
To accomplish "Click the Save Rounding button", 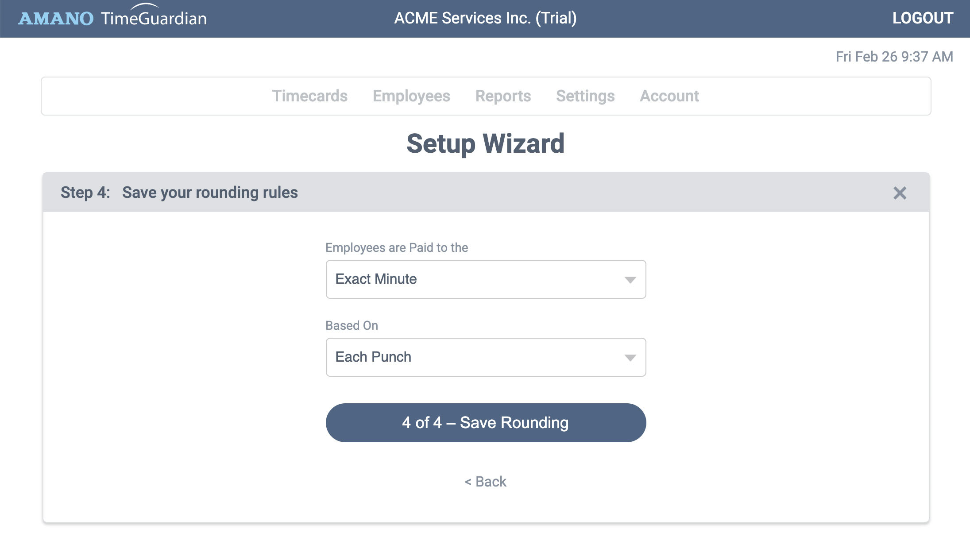I will [x=485, y=423].
